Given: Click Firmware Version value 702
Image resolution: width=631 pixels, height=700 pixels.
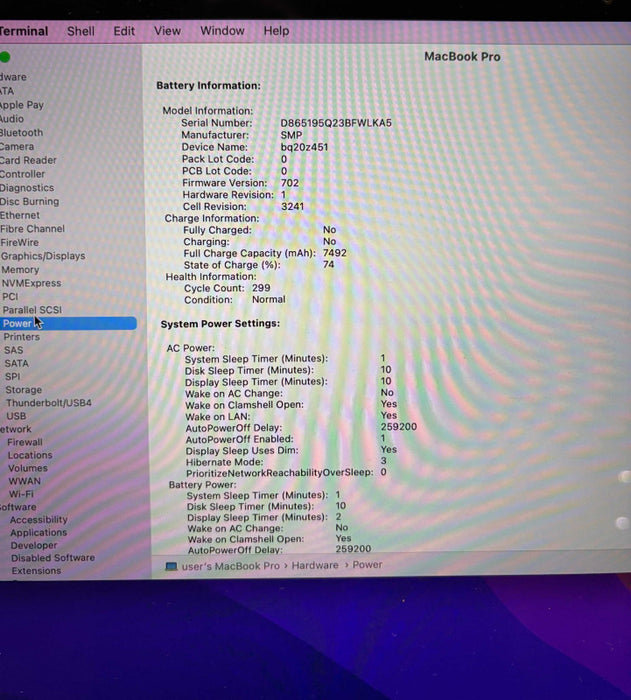Looking at the screenshot, I should pyautogui.click(x=290, y=183).
